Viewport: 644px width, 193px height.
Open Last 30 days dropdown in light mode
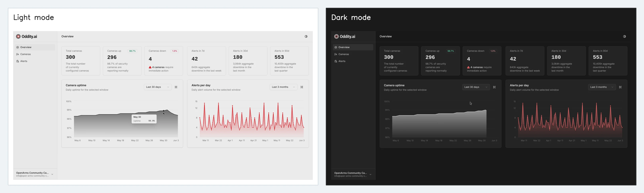158,87
